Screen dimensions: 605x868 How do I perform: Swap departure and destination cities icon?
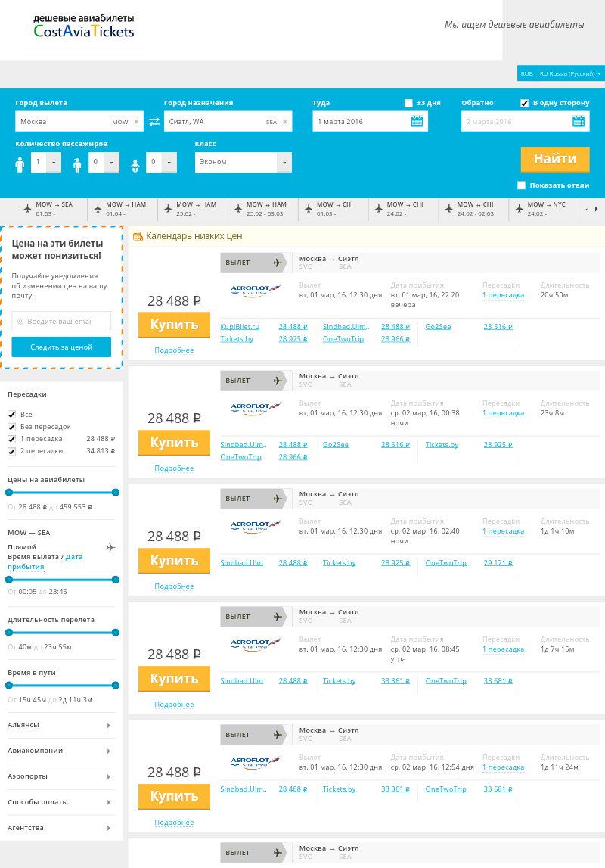[154, 121]
